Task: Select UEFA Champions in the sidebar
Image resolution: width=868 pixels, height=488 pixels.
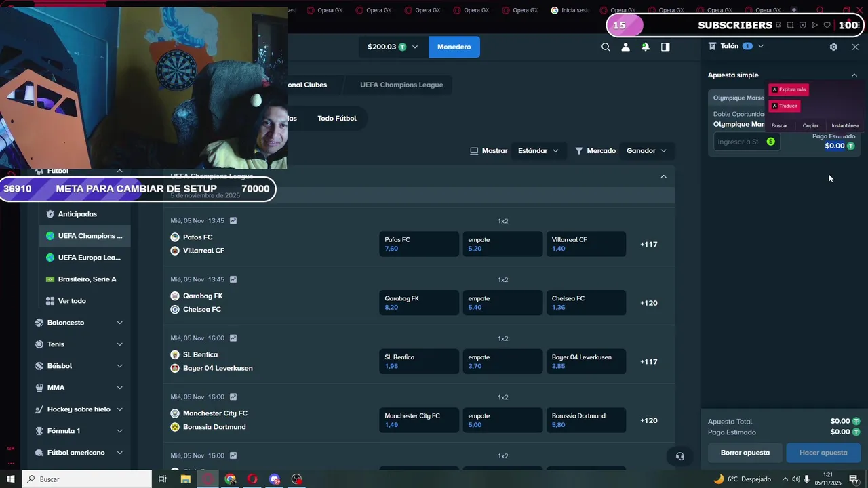Action: pos(84,236)
